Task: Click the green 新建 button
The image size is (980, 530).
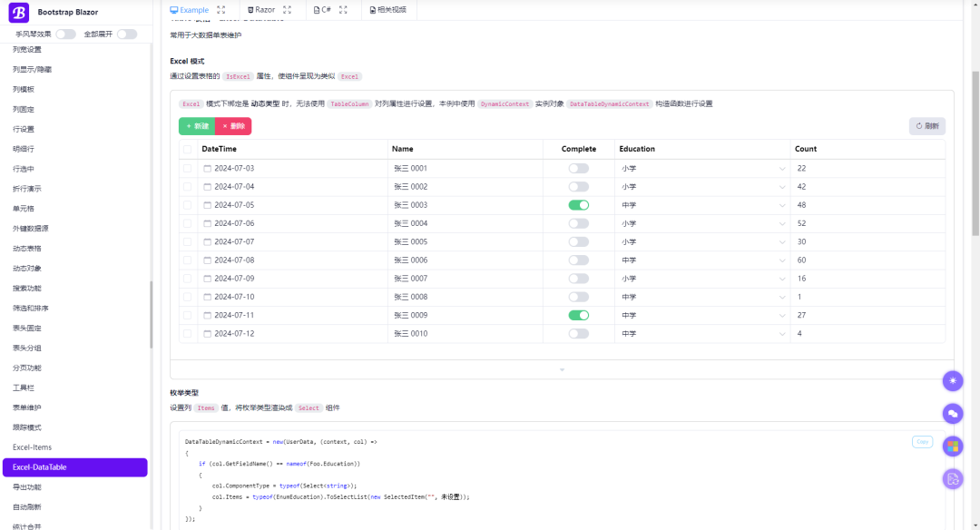Action: (197, 126)
